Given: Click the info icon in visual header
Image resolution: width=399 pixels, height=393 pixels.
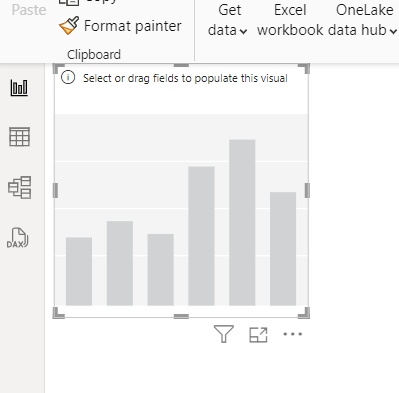Looking at the screenshot, I should [x=68, y=78].
